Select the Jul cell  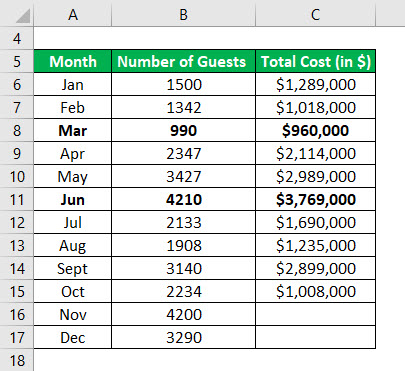(x=73, y=222)
